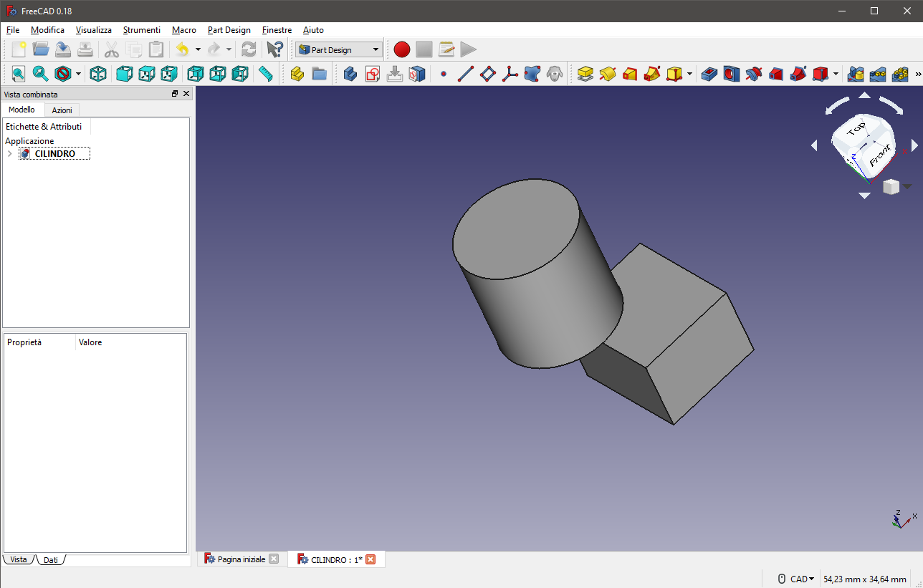Create a datum point
Viewport: 923px width, 588px height.
coord(444,74)
